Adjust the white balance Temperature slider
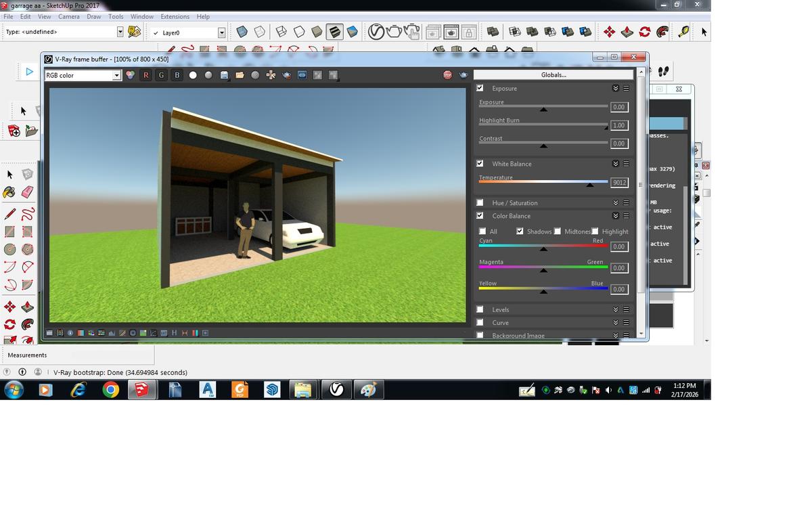Image resolution: width=812 pixels, height=528 pixels. (589, 184)
